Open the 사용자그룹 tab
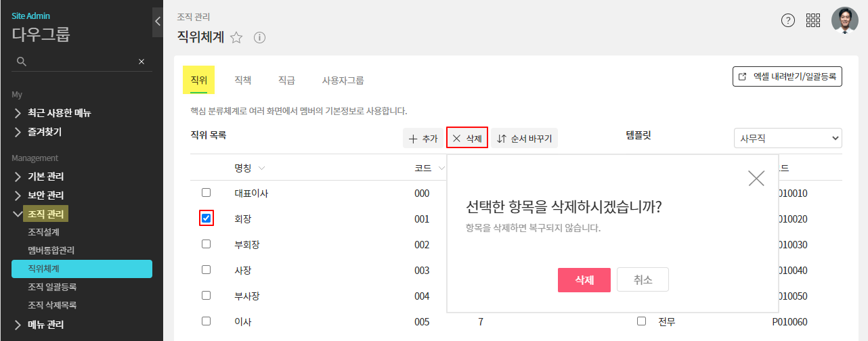This screenshot has height=341, width=868. coord(343,80)
